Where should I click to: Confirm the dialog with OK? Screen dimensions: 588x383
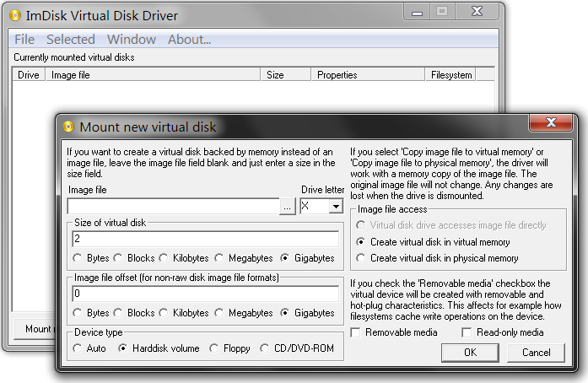click(470, 353)
